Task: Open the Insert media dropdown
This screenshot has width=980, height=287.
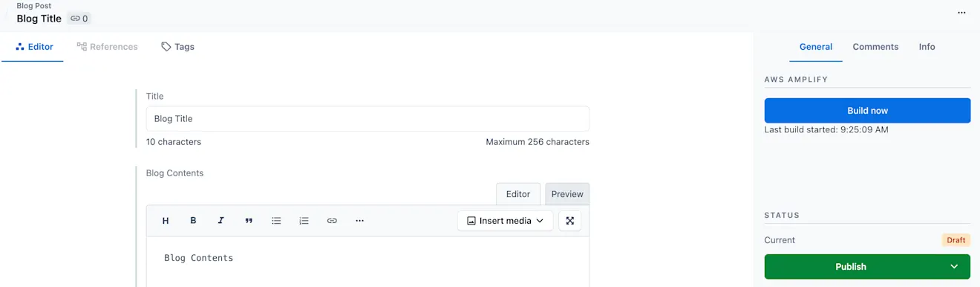Action: click(x=505, y=221)
